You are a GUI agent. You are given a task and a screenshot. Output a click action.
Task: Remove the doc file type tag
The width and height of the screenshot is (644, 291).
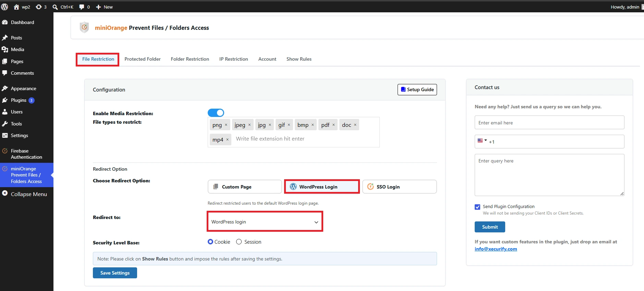355,125
